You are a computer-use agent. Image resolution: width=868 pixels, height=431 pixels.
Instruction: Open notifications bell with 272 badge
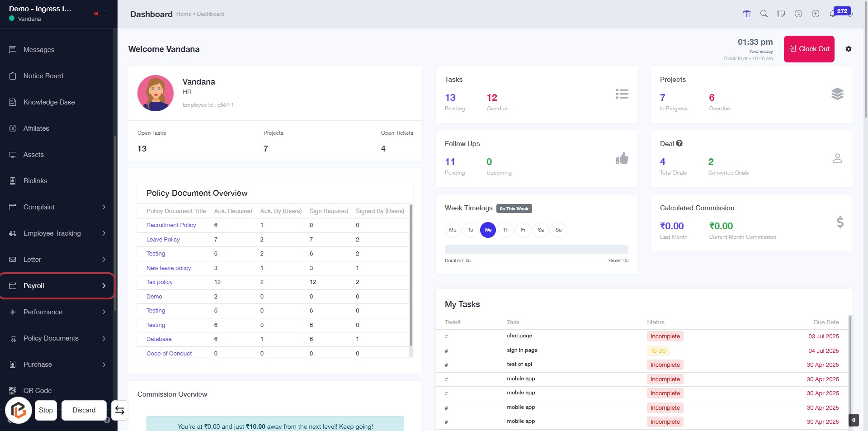[x=833, y=14]
